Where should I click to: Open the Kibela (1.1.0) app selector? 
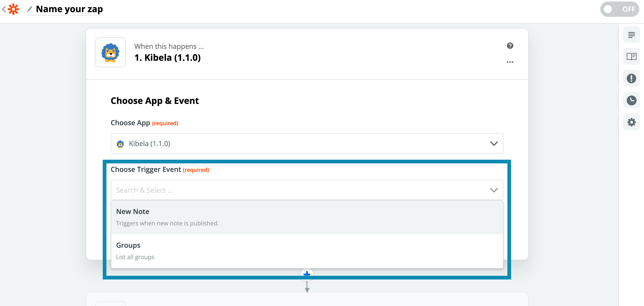click(x=300, y=144)
